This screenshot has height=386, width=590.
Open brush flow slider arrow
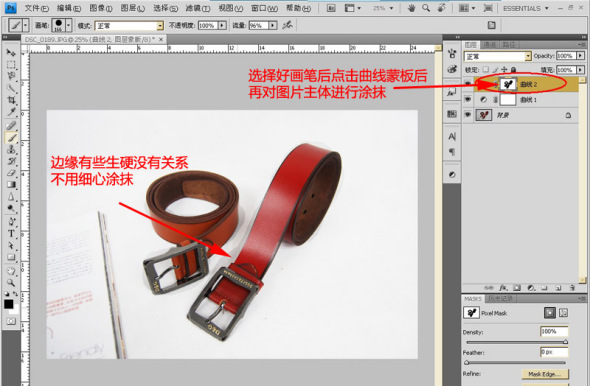[x=273, y=25]
